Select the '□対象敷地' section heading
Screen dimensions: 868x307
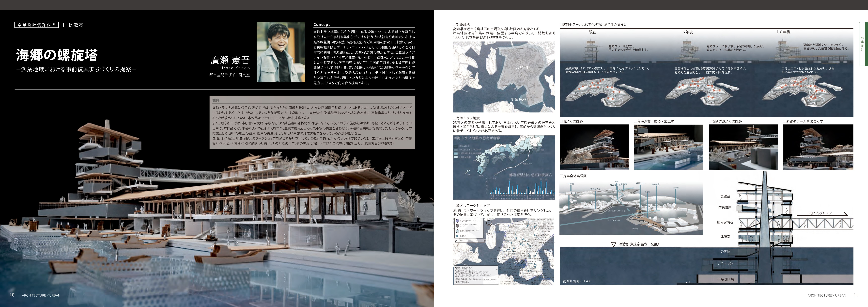pyautogui.click(x=461, y=25)
